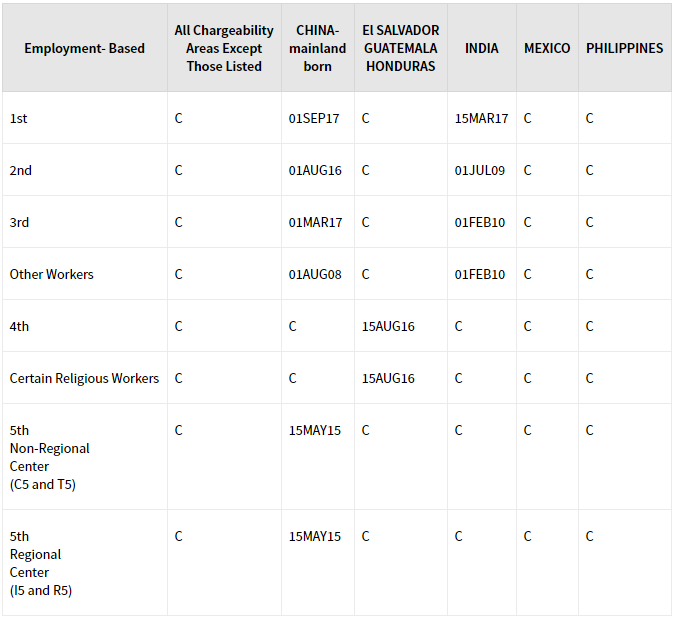
Task: Select '5th Regional Center (I5 and R5)' label
Action: (41, 563)
